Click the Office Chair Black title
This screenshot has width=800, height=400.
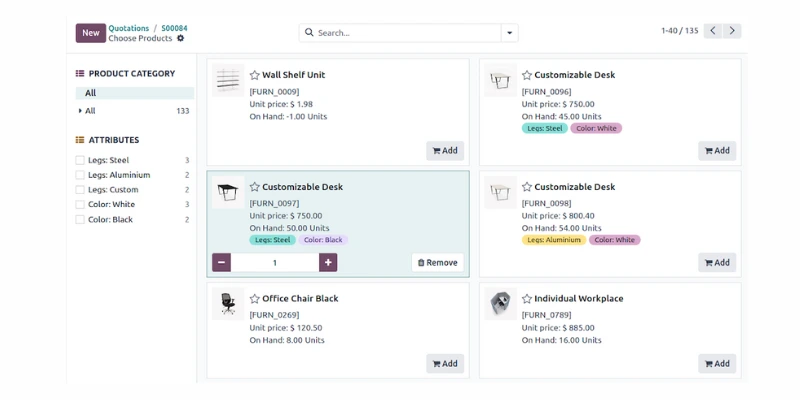[300, 298]
